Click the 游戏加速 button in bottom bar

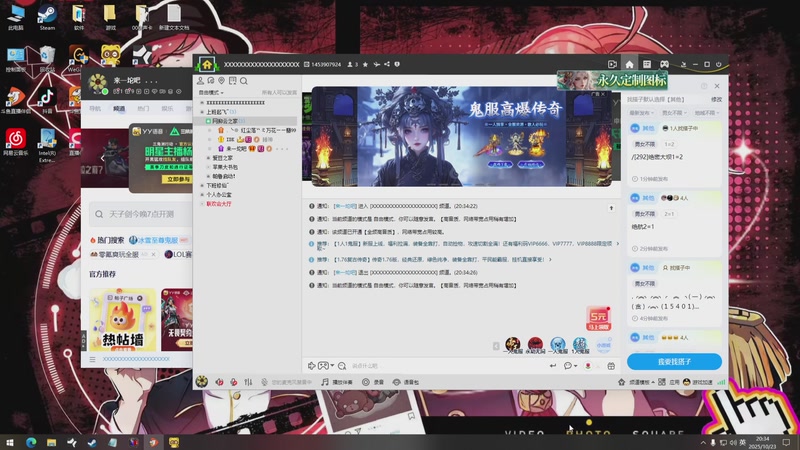tap(698, 382)
